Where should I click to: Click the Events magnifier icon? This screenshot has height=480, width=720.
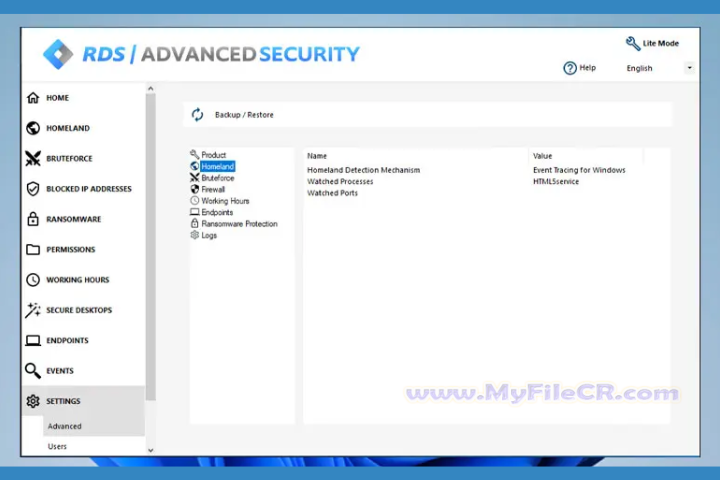coord(33,371)
